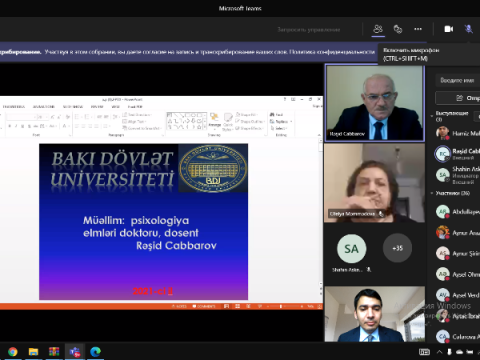Image resolution: width=480 pixels, height=360 pixels.
Task: Open Quick Styles in PowerPoint ribbon
Action: click(228, 122)
